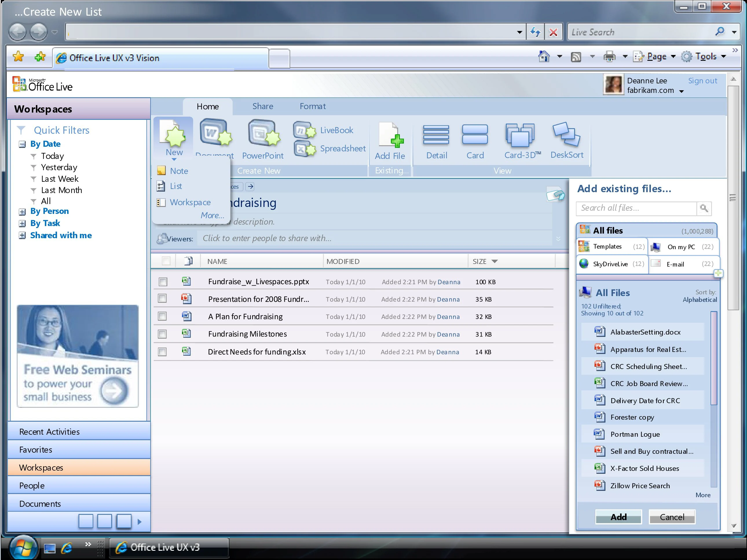This screenshot has width=747, height=560.
Task: Click the browser Home icon
Action: (x=544, y=56)
